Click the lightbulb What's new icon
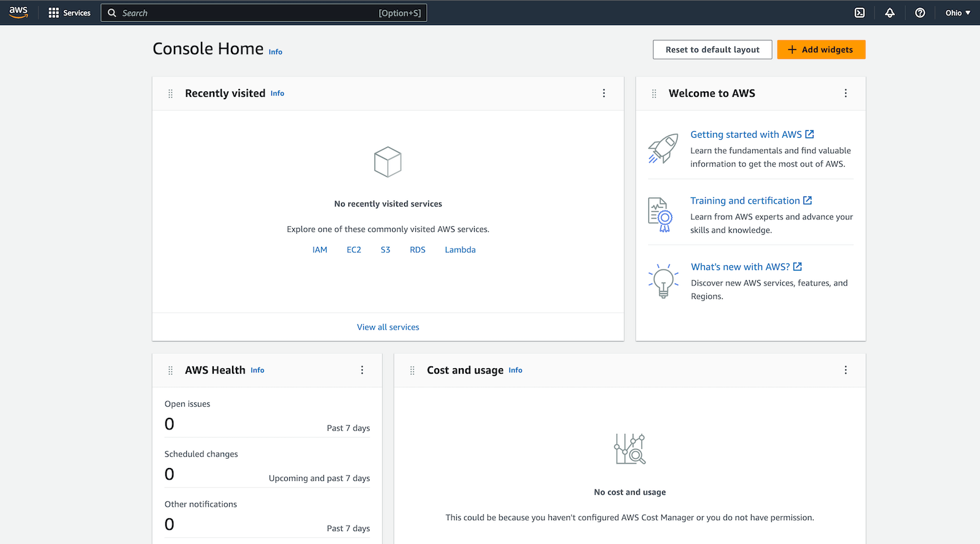This screenshot has width=980, height=544. (663, 281)
